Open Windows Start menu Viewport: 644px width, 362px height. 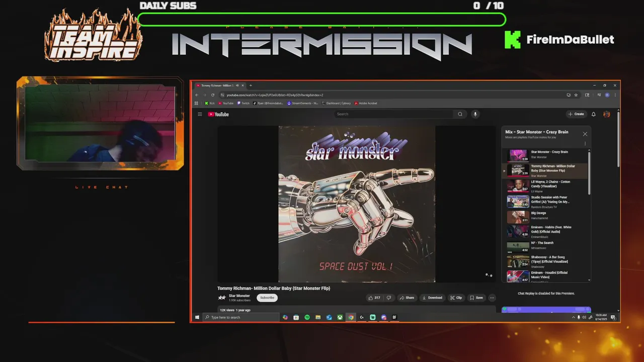[197, 317]
